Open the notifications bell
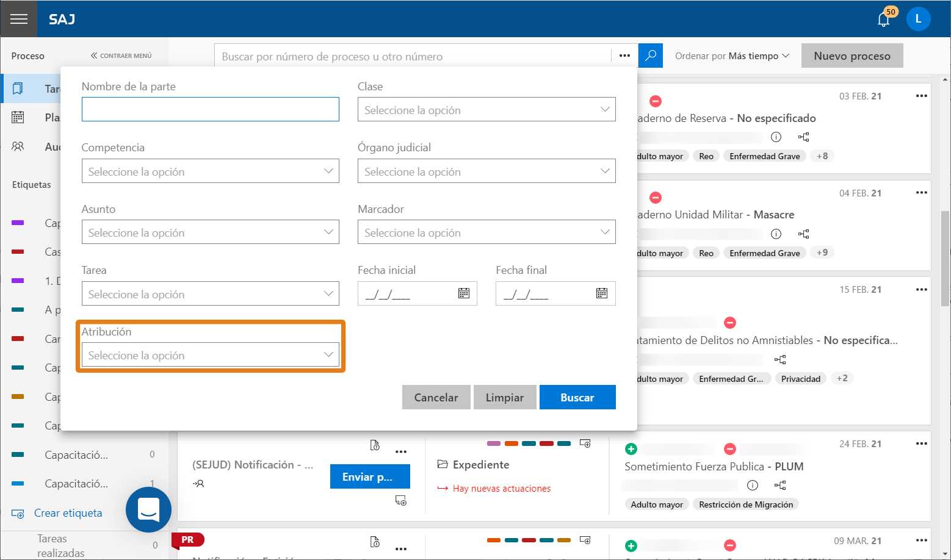The height and width of the screenshot is (560, 951). tap(883, 20)
